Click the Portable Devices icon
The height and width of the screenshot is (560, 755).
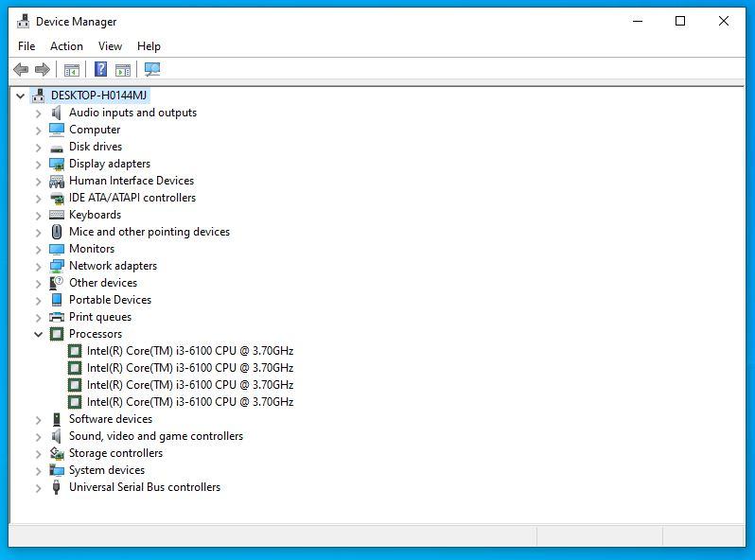pos(57,300)
